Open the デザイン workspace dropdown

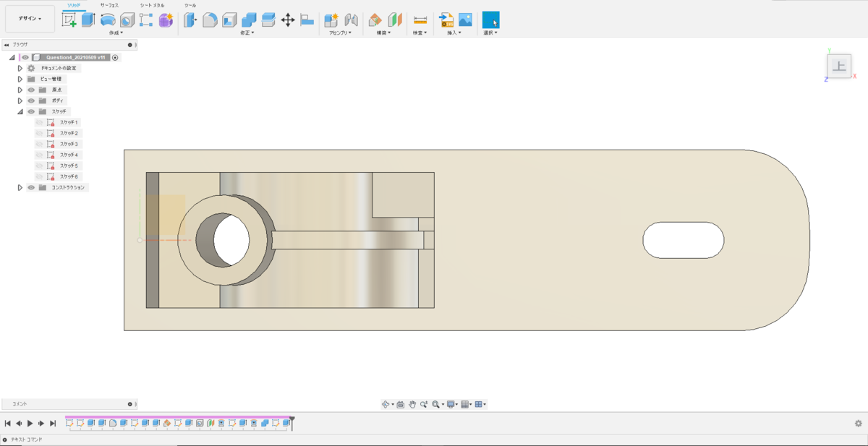(30, 19)
